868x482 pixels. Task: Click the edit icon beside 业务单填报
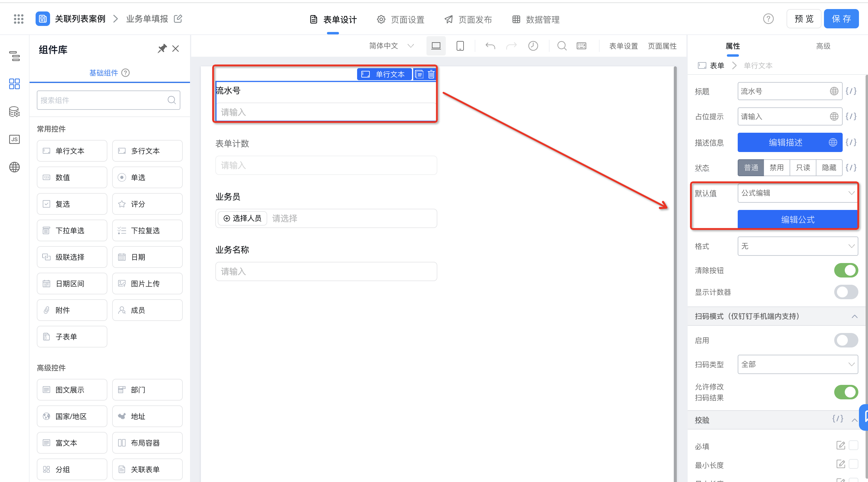pyautogui.click(x=178, y=18)
